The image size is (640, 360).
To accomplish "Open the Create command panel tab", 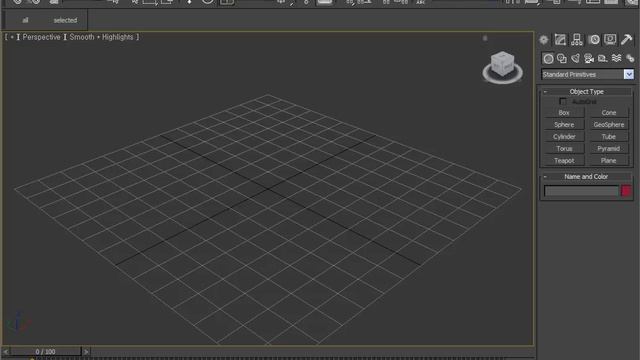I will click(x=544, y=40).
